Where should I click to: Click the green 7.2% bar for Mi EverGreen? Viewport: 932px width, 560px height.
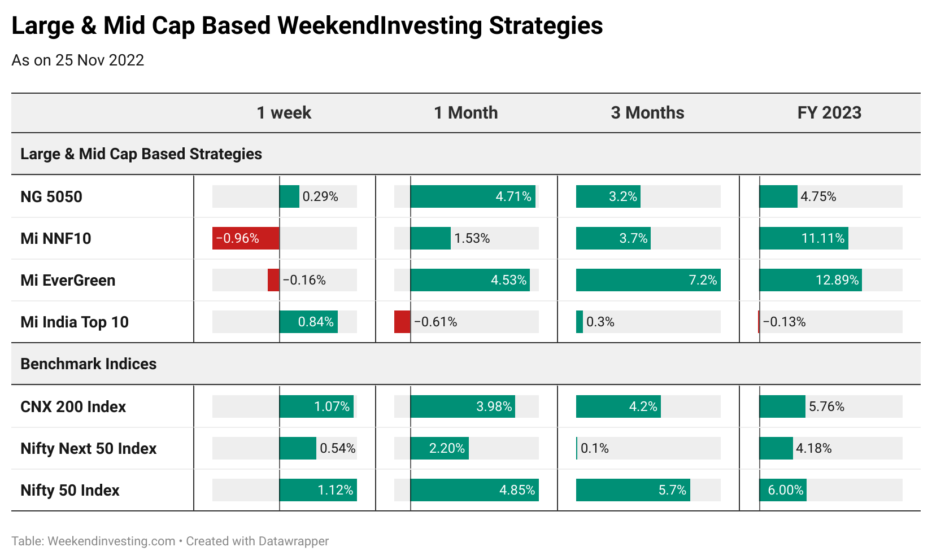[648, 281]
